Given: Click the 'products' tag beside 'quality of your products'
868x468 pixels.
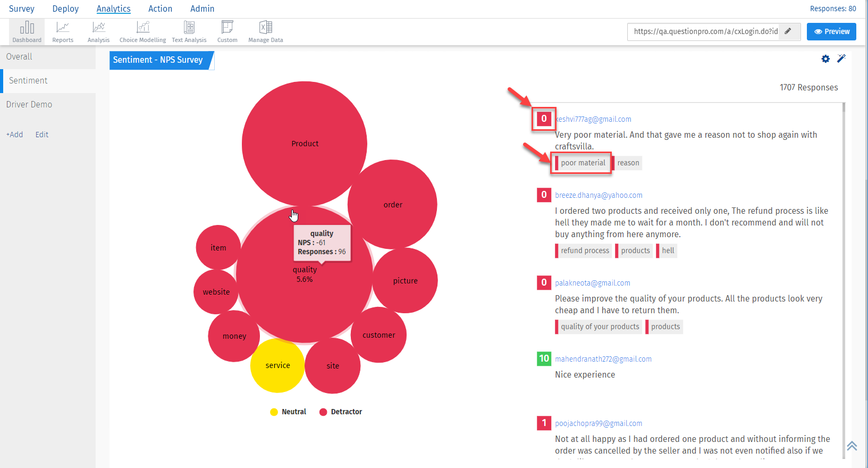Looking at the screenshot, I should coord(664,327).
